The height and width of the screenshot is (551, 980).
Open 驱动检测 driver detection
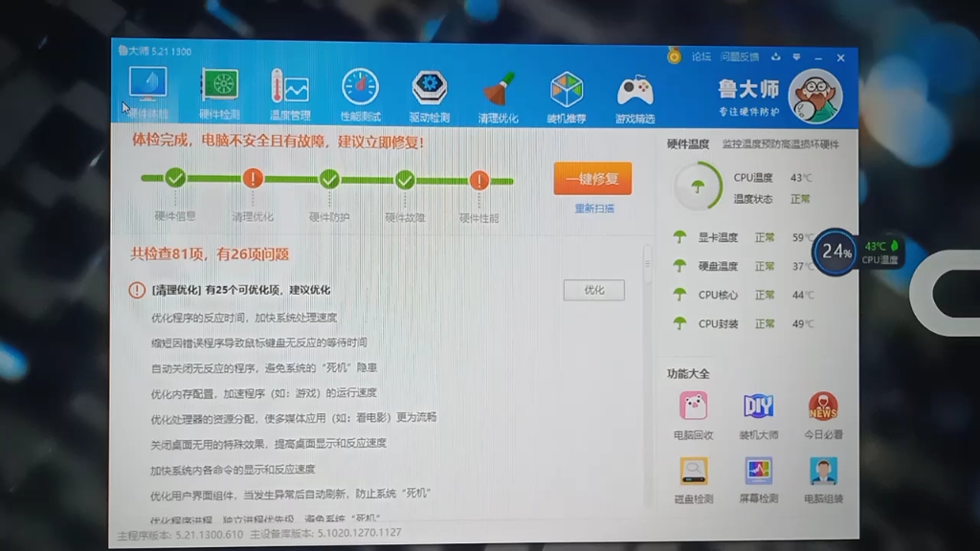tap(429, 91)
